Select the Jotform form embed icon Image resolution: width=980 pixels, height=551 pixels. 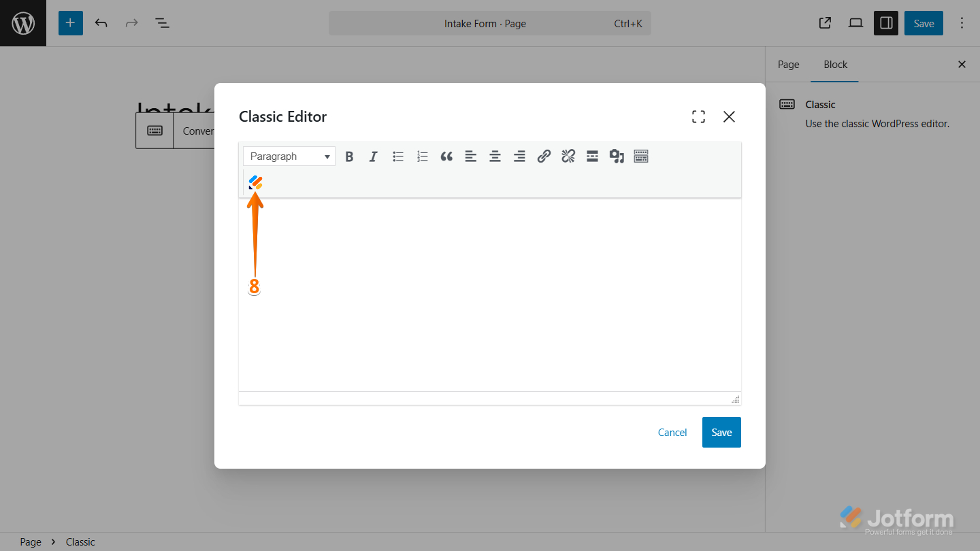tap(255, 182)
